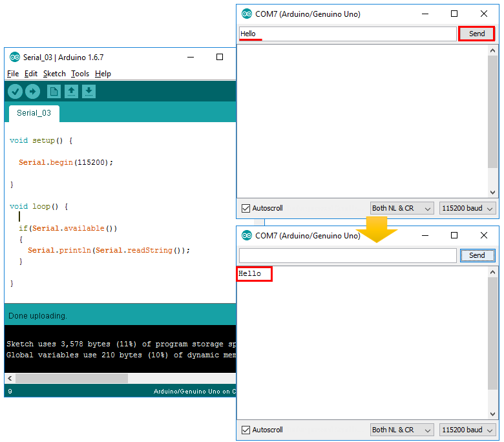504x442 pixels.
Task: Click the Verify checkmark icon
Action: (15, 92)
